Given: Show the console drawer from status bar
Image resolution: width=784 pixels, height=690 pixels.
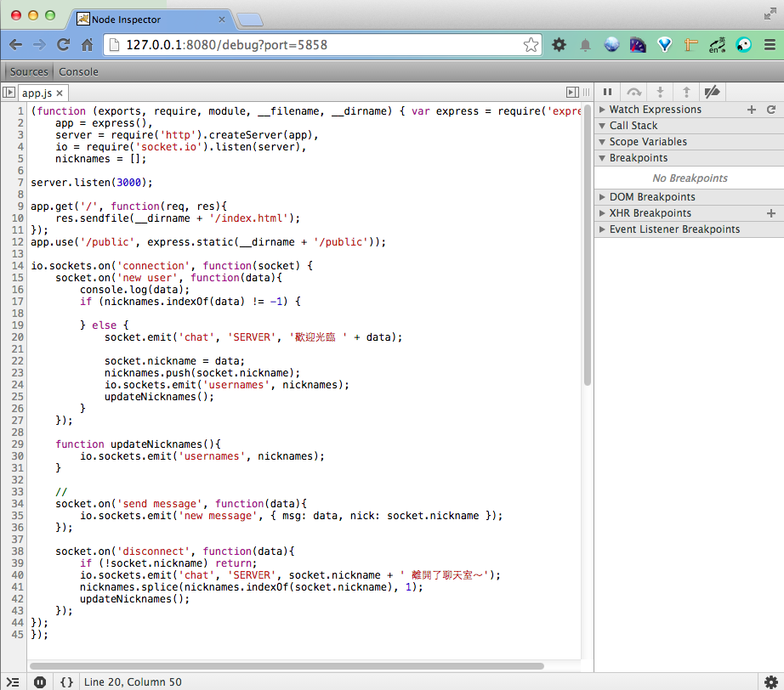Looking at the screenshot, I should pos(13,682).
